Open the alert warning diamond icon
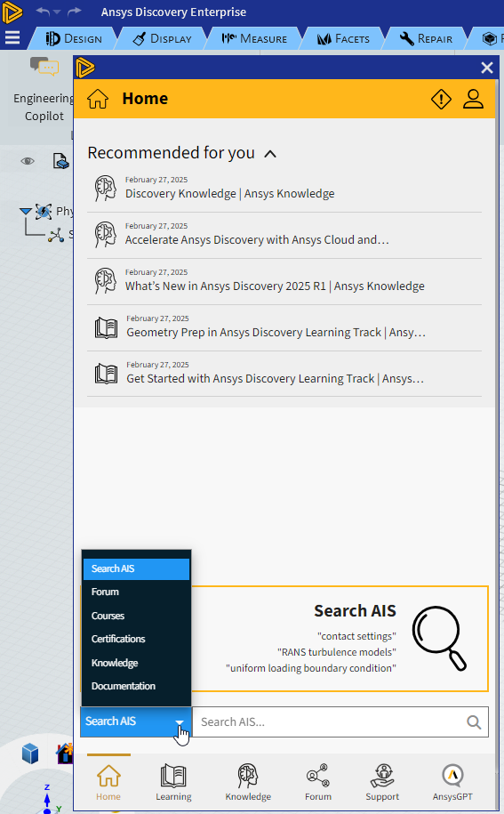This screenshot has width=504, height=814. 441,99
